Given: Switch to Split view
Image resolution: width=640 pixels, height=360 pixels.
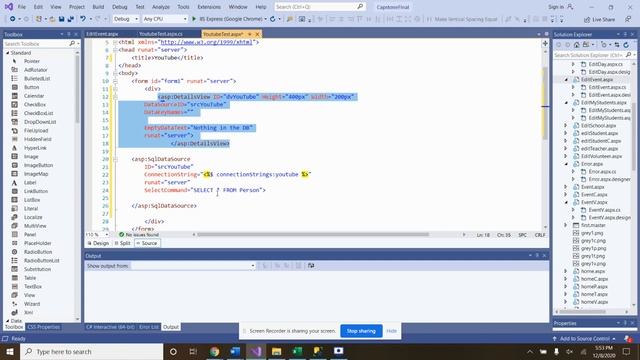Looking at the screenshot, I should (x=122, y=243).
